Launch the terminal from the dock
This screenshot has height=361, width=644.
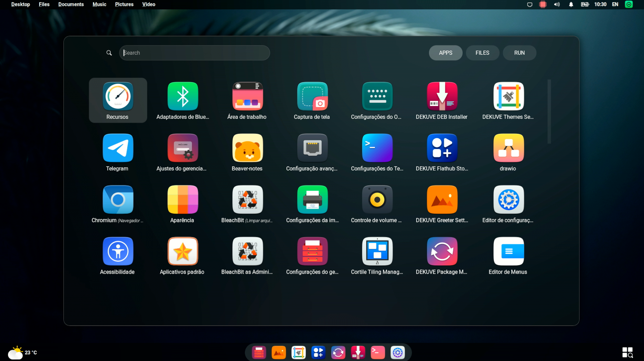point(378,352)
